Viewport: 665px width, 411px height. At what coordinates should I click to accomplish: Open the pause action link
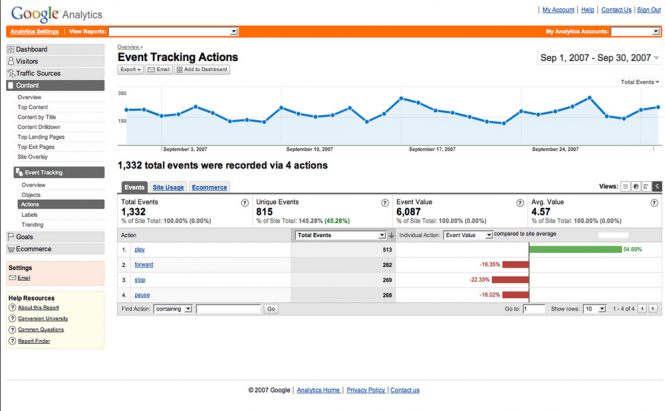(x=142, y=295)
